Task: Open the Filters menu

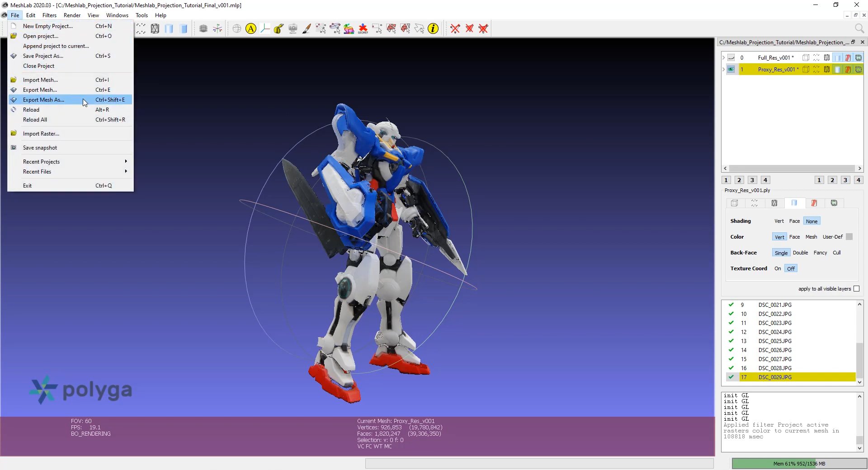Action: pos(49,15)
